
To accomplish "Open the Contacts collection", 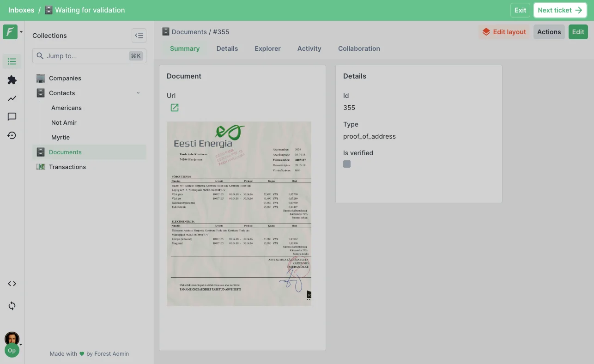I will tap(89, 93).
